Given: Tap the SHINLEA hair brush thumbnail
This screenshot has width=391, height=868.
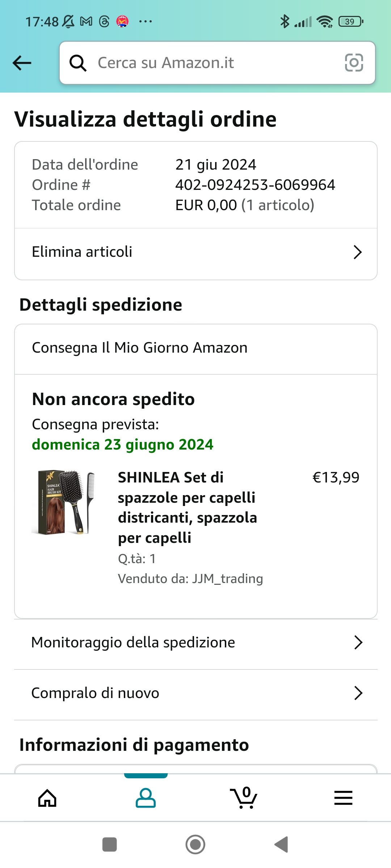Looking at the screenshot, I should click(63, 502).
